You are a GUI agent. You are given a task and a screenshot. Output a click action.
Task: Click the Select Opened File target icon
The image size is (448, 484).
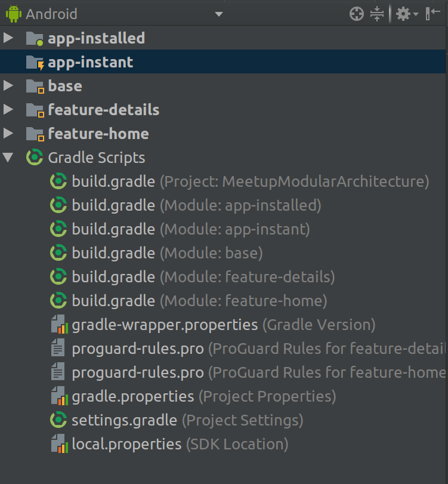[x=356, y=13]
